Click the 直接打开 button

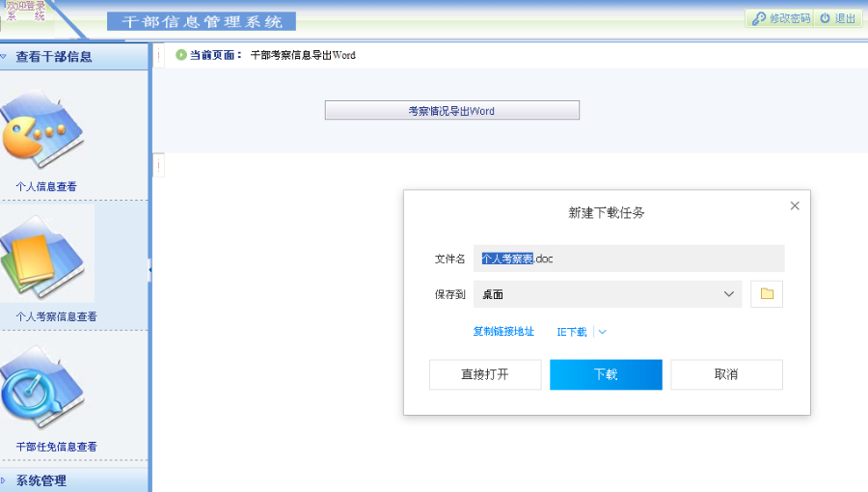[x=485, y=374]
